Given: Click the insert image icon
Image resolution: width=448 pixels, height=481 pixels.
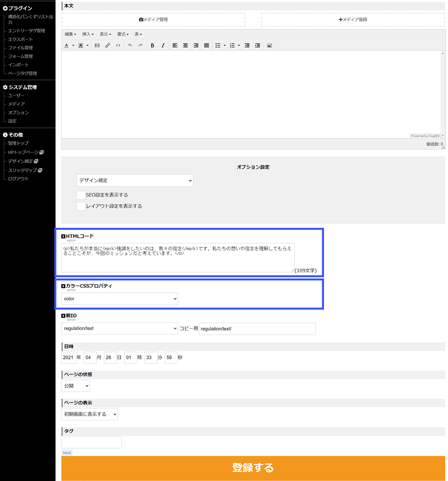Looking at the screenshot, I should (270, 45).
